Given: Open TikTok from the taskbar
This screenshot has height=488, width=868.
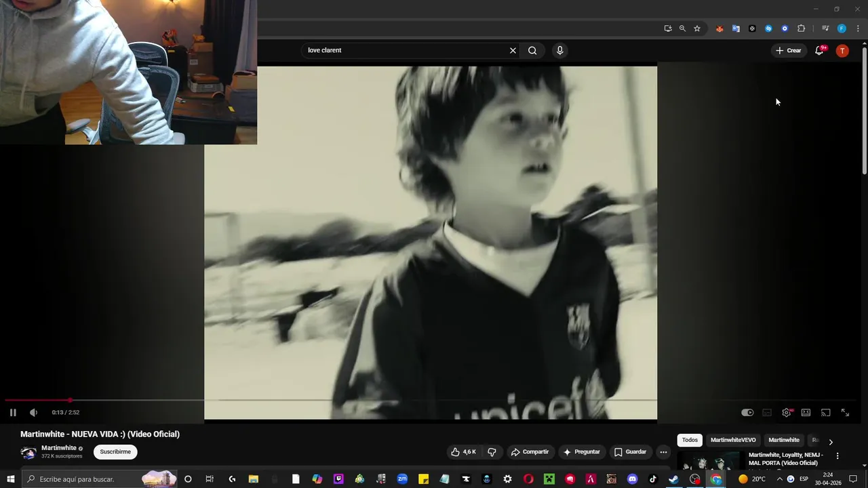Looking at the screenshot, I should tap(653, 479).
